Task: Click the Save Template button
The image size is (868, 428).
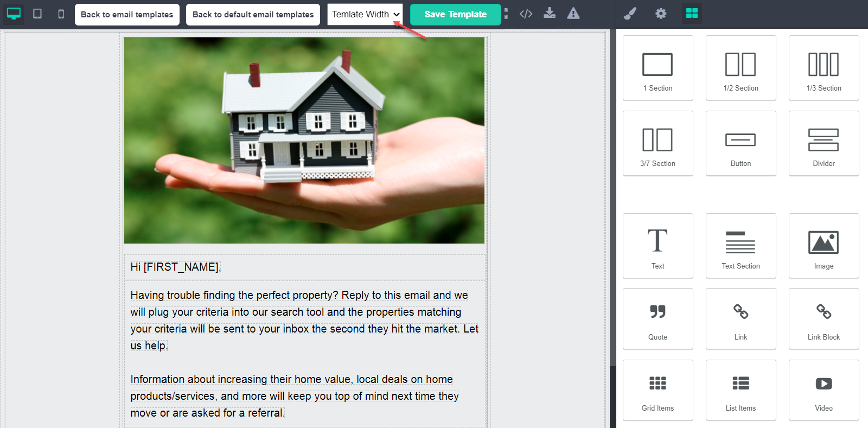Action: pos(455,14)
